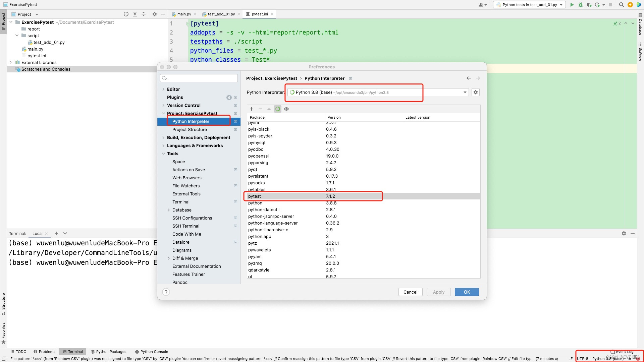The image size is (644, 362).
Task: Click the uninstall package minus icon
Action: pos(260,109)
